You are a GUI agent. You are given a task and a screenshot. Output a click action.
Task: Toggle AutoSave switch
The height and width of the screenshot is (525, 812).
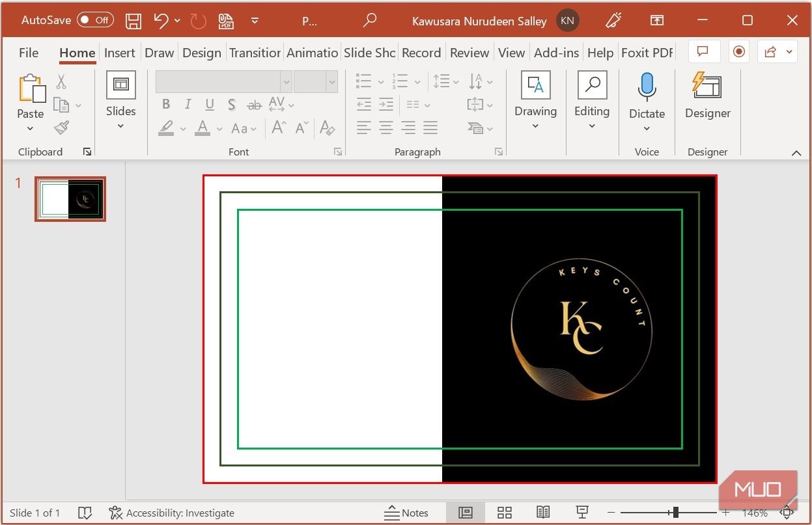94,20
